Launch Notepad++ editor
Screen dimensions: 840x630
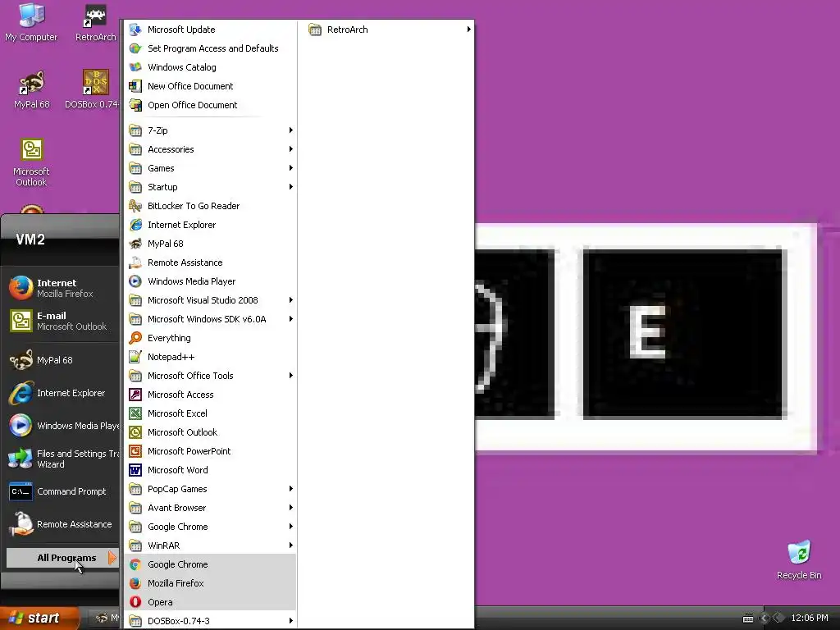tap(211, 357)
